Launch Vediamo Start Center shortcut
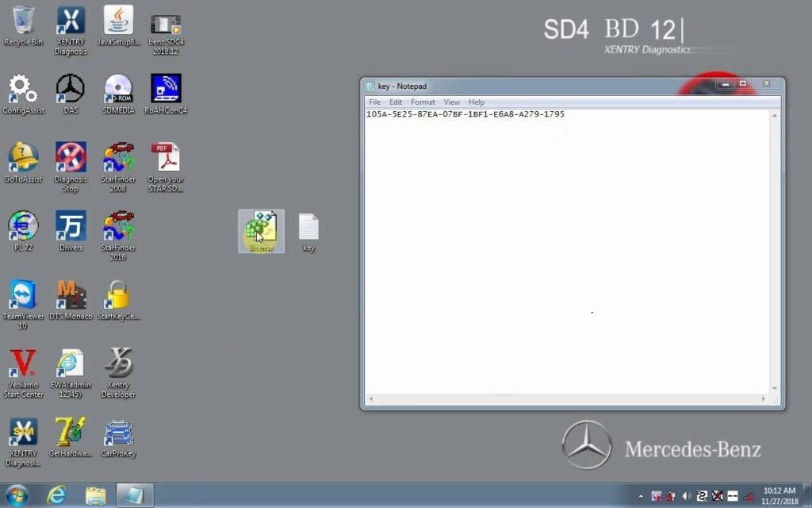This screenshot has height=508, width=812. tap(23, 373)
